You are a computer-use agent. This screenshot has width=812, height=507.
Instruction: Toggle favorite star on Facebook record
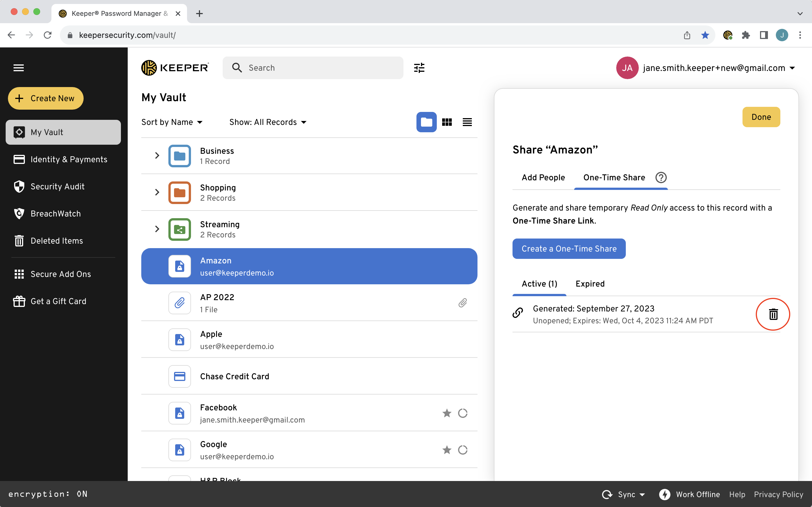[x=447, y=413]
